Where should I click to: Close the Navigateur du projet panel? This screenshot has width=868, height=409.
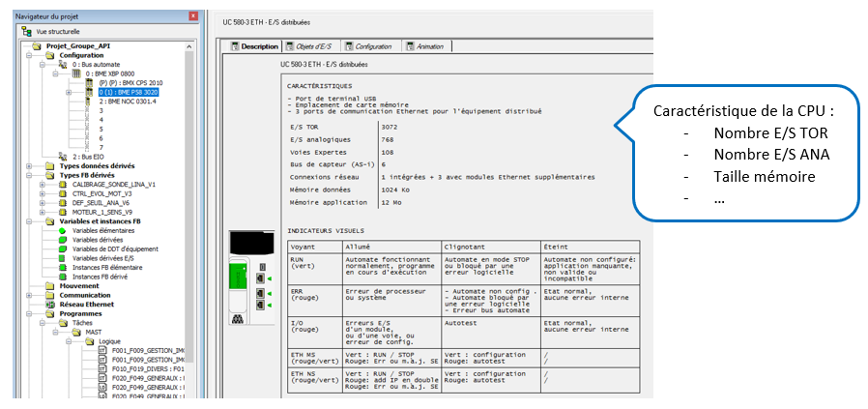click(x=193, y=16)
